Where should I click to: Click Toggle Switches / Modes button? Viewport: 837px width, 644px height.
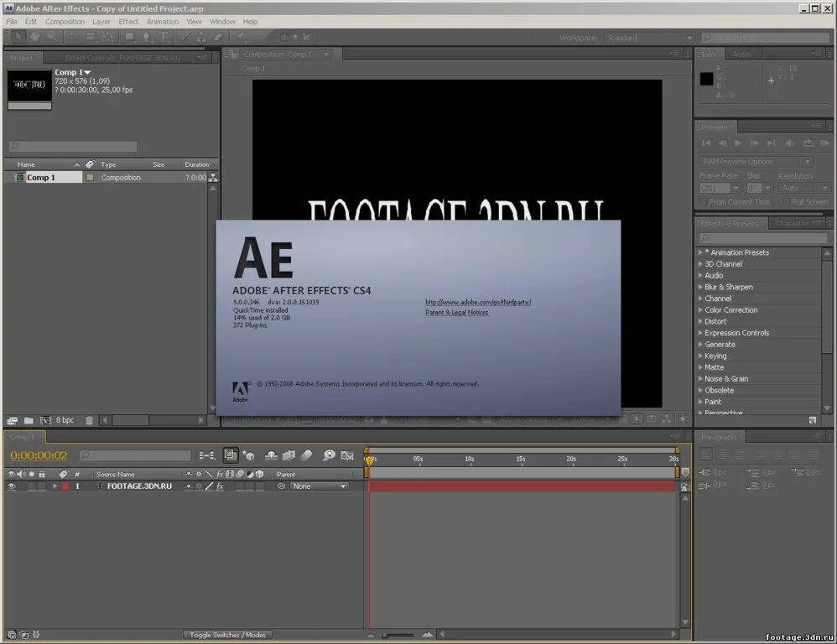point(228,635)
